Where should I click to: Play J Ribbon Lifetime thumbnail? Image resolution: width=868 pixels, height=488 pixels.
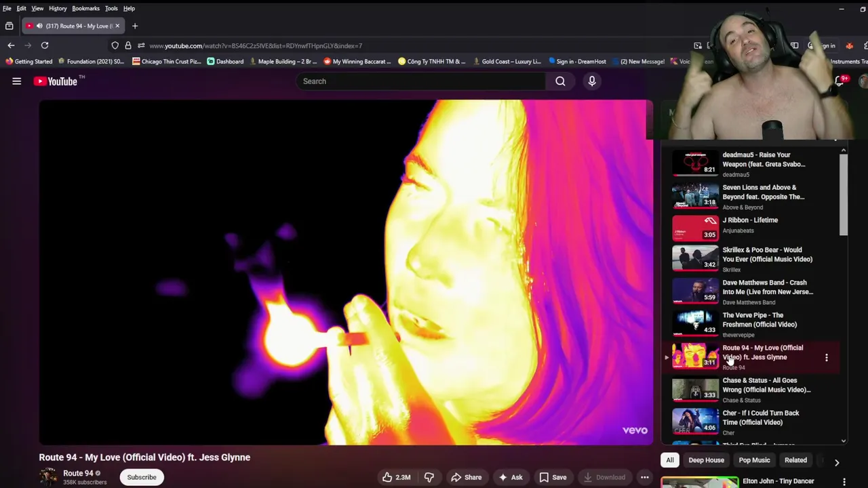[x=695, y=228]
